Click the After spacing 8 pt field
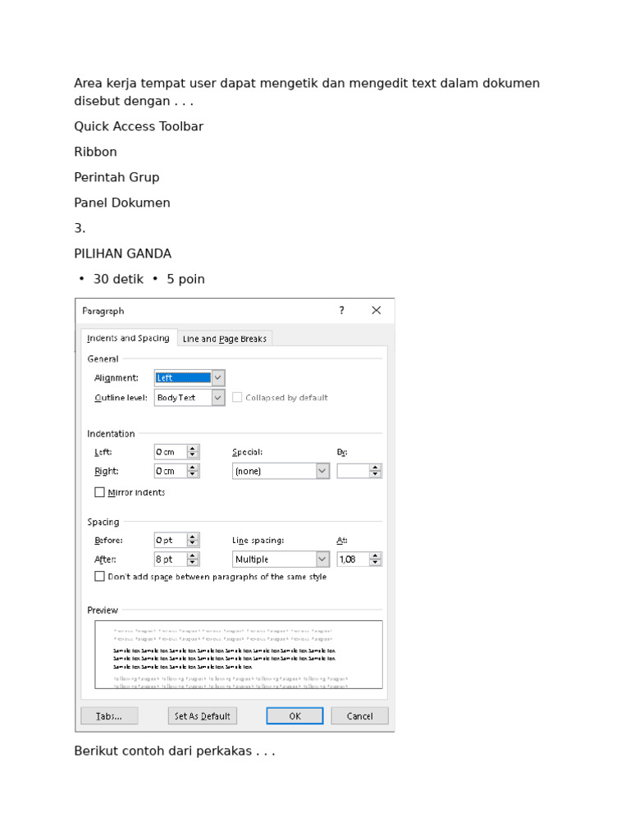The height and width of the screenshot is (840, 630). 171,559
